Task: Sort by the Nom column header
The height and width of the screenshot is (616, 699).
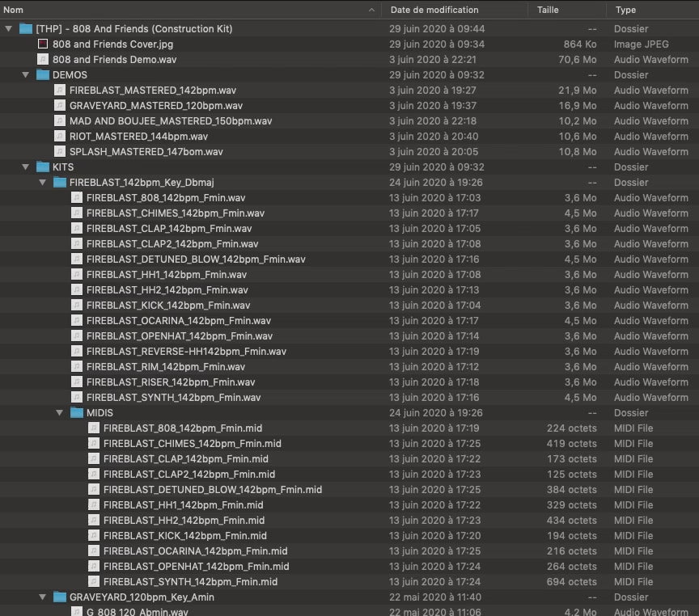Action: click(x=162, y=10)
